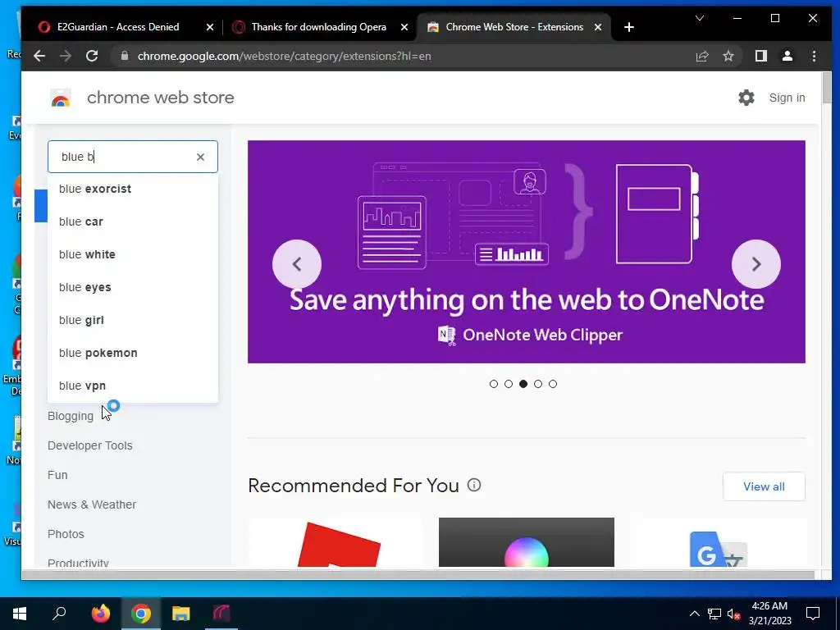The image size is (840, 630).
Task: Open the Windows Start menu
Action: click(20, 614)
